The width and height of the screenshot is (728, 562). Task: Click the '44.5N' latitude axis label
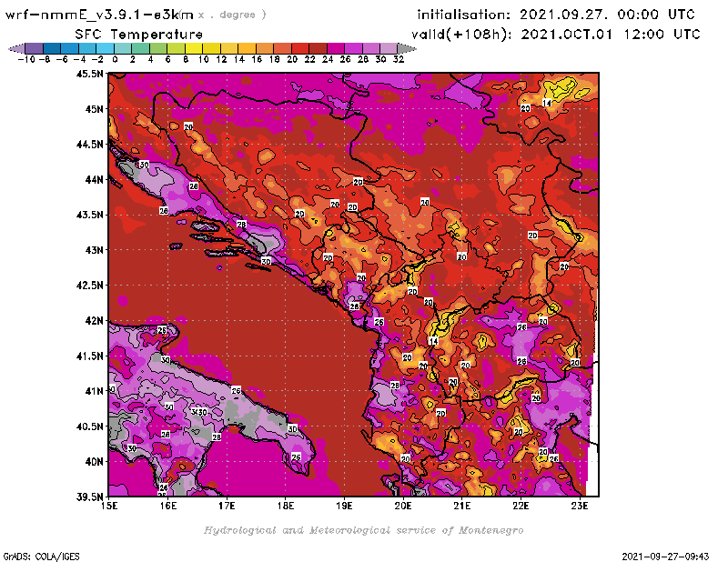point(89,145)
